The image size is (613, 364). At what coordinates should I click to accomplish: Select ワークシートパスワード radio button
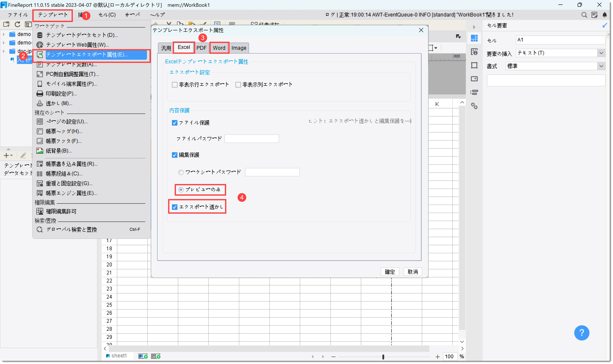pyautogui.click(x=181, y=172)
